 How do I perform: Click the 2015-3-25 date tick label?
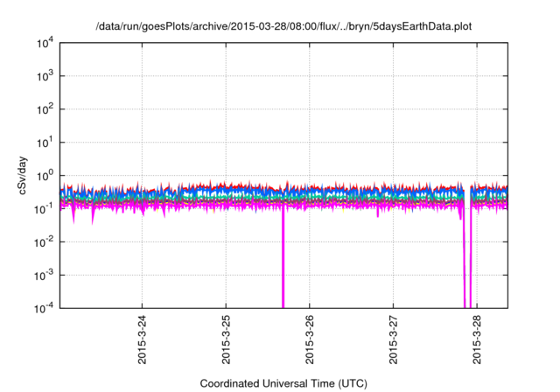(226, 339)
